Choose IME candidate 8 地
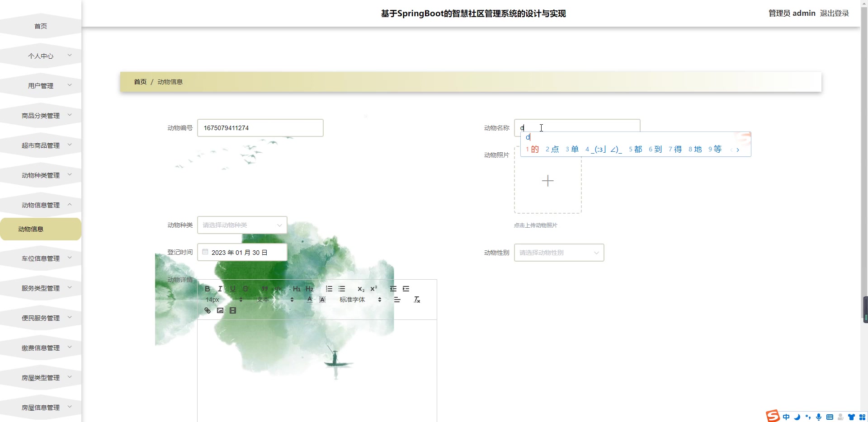 (x=695, y=149)
